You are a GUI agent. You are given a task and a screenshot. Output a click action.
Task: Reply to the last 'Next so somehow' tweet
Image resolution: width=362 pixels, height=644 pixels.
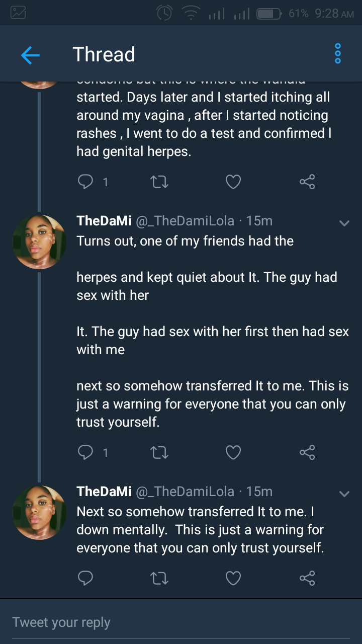pyautogui.click(x=85, y=578)
